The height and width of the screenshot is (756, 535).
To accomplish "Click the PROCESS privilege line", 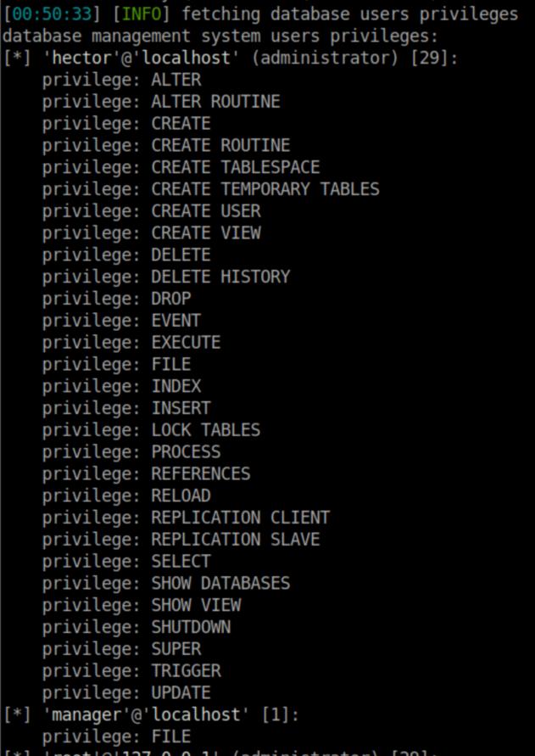I will click(186, 452).
